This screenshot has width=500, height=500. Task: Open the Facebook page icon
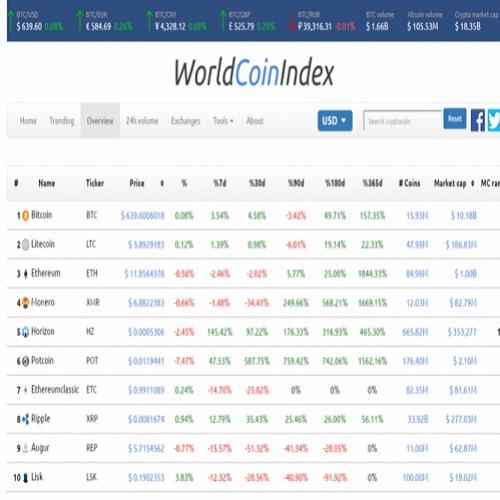coord(478,120)
